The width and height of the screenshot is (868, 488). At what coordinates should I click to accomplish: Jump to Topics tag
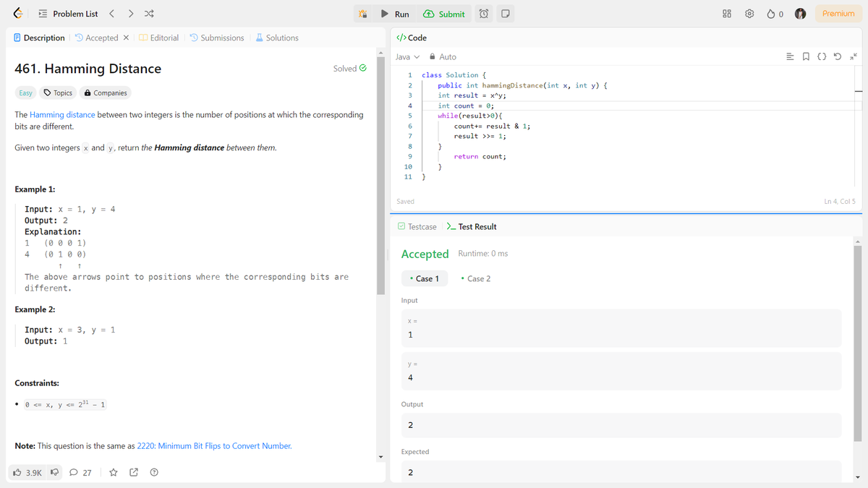[x=58, y=93]
